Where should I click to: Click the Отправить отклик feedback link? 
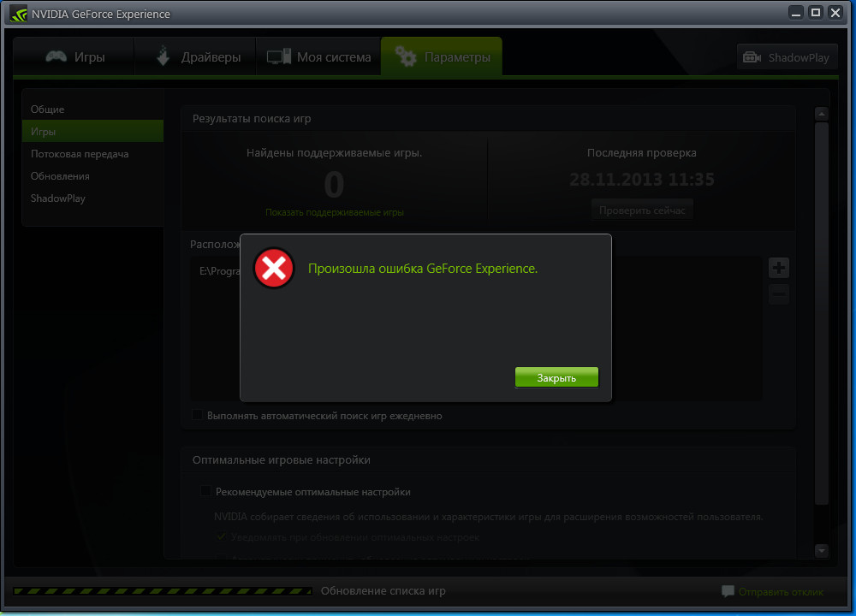point(781,592)
